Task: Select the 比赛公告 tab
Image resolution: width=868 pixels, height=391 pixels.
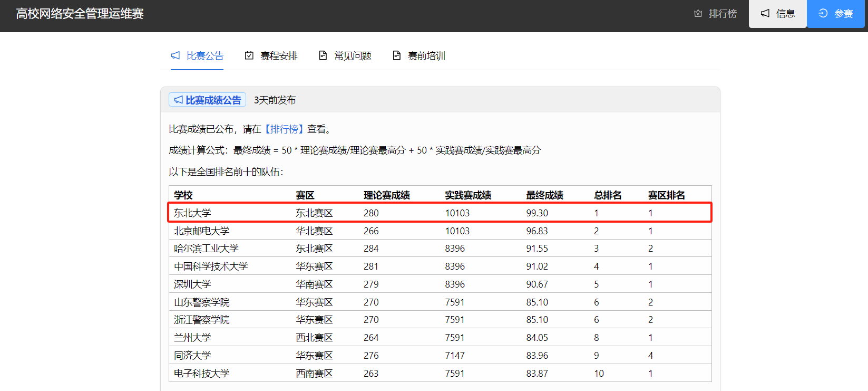Action: click(205, 56)
